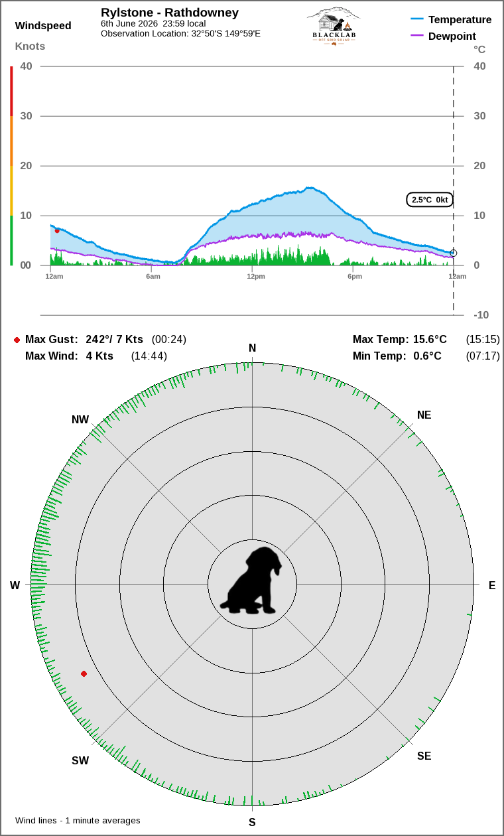
Task: Click the 2.5°C 0kt reading bubble
Action: point(430,200)
